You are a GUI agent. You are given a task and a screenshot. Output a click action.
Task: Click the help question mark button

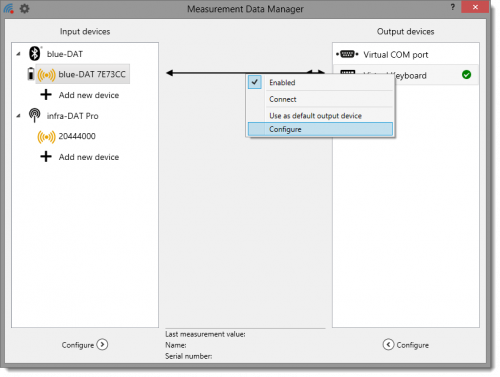pyautogui.click(x=452, y=7)
